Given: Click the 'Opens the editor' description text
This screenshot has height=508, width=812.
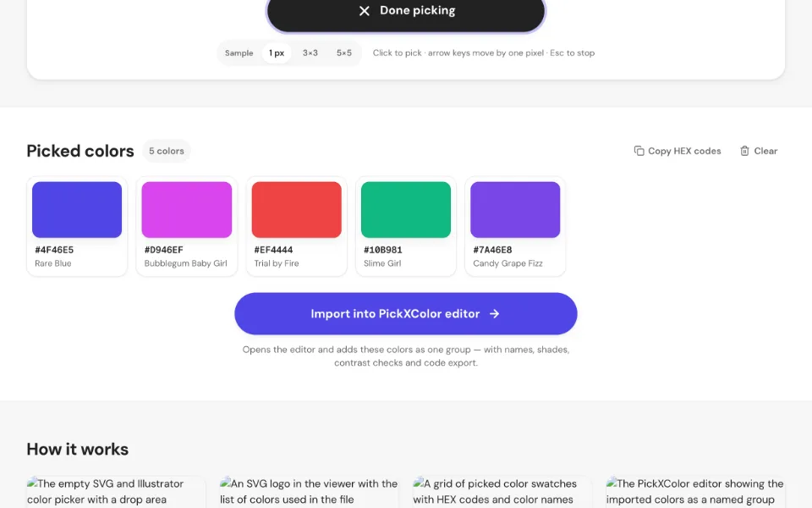Looking at the screenshot, I should click(406, 356).
